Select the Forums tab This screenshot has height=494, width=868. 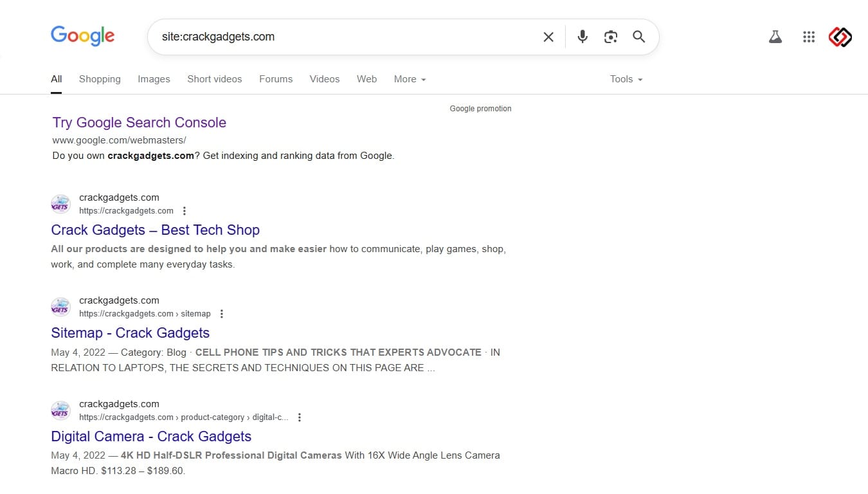pos(276,79)
